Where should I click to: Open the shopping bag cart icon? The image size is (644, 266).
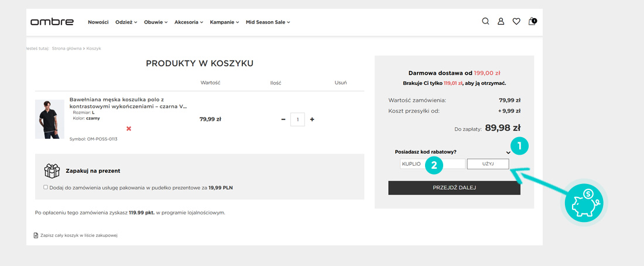click(532, 22)
